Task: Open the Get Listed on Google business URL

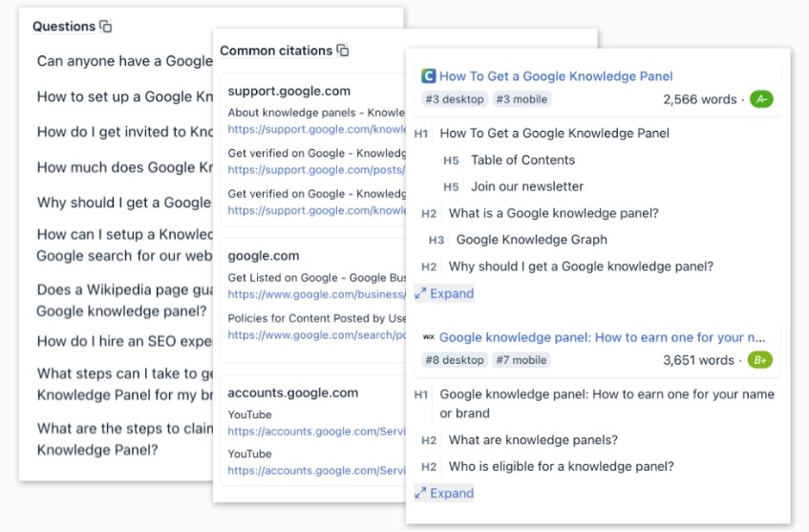Action: coord(317,295)
